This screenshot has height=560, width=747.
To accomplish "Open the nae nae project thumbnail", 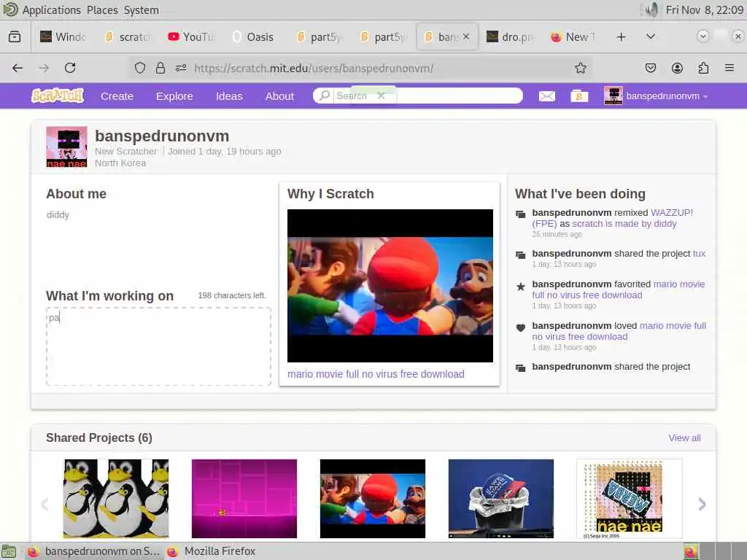I will coord(630,499).
